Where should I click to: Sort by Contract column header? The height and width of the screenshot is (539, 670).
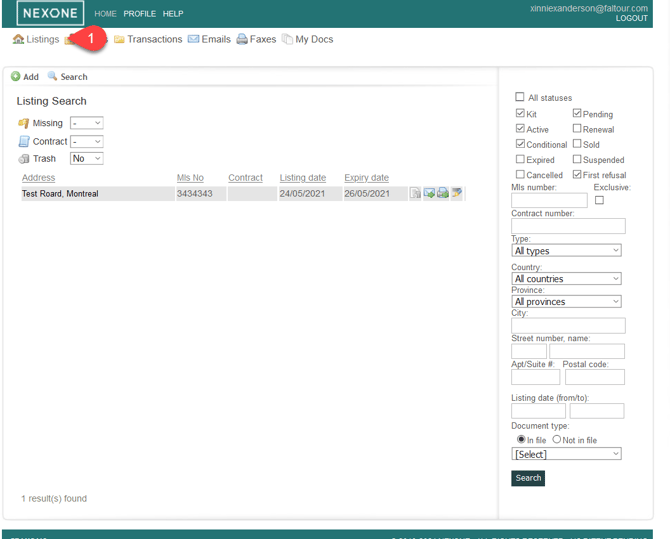[245, 178]
